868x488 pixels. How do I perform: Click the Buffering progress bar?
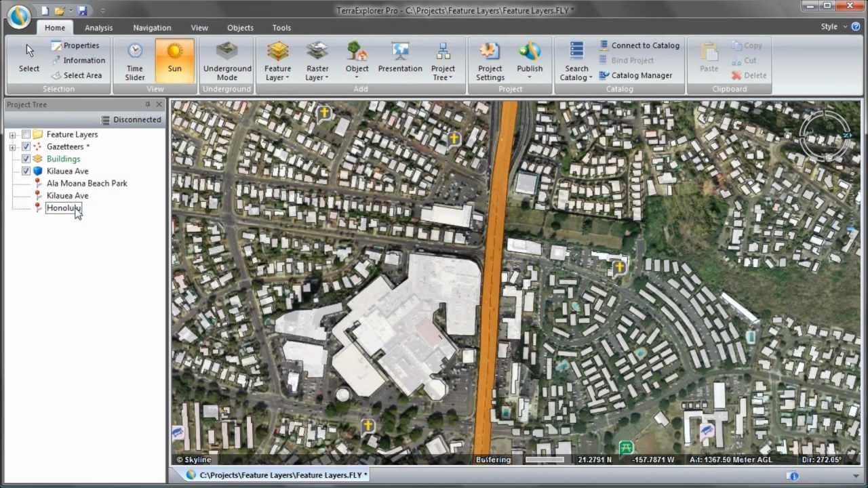click(545, 460)
